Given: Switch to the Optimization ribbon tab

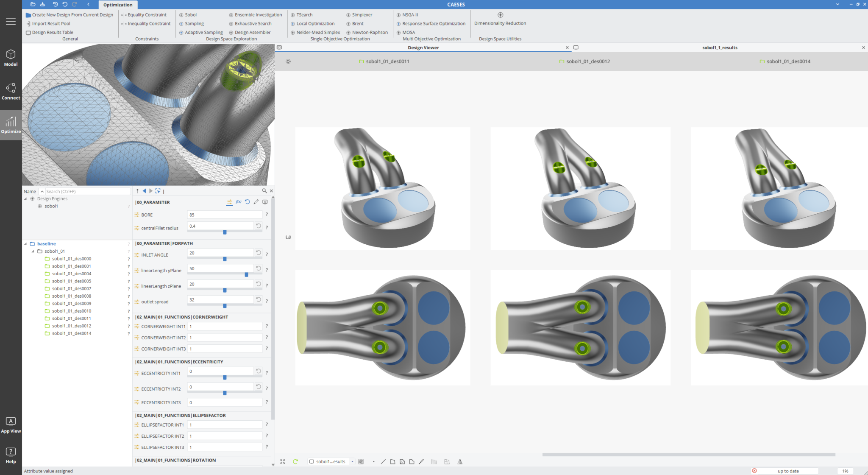Looking at the screenshot, I should (x=118, y=5).
